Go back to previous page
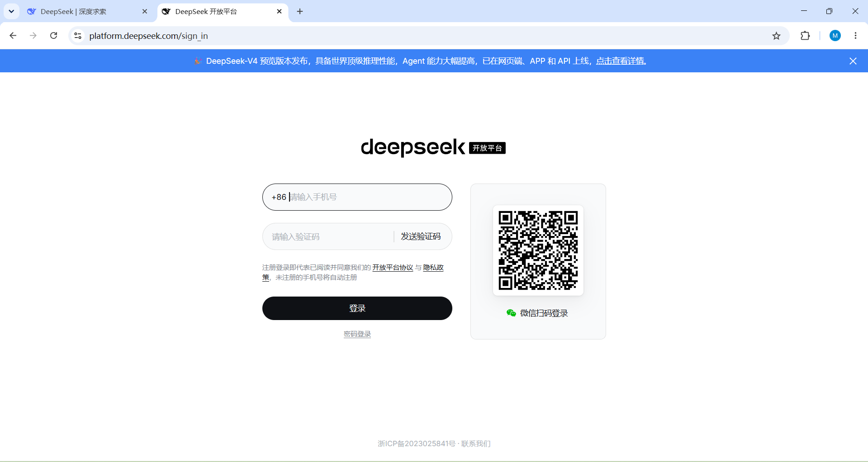 13,36
